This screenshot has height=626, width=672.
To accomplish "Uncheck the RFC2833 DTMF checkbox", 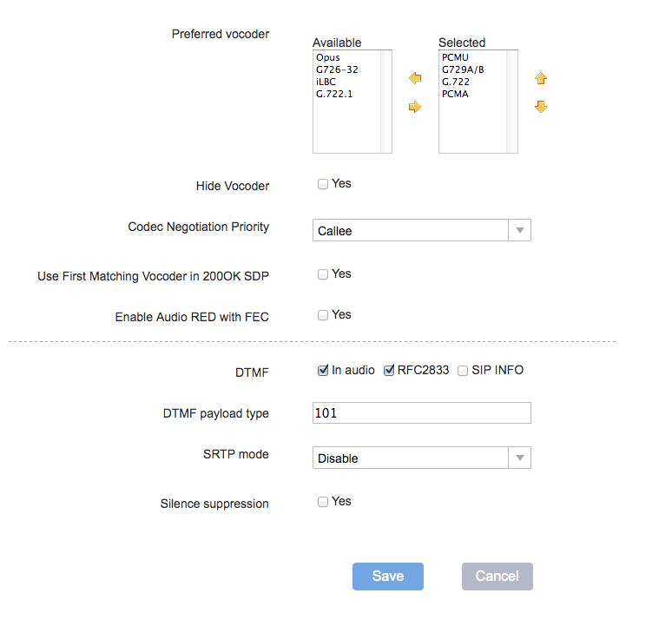I will (389, 370).
